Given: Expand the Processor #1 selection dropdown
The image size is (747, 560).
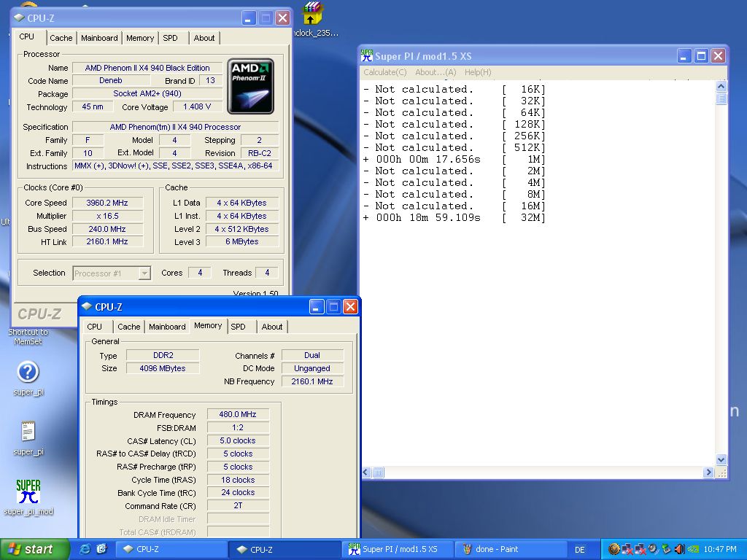Looking at the screenshot, I should click(x=144, y=273).
